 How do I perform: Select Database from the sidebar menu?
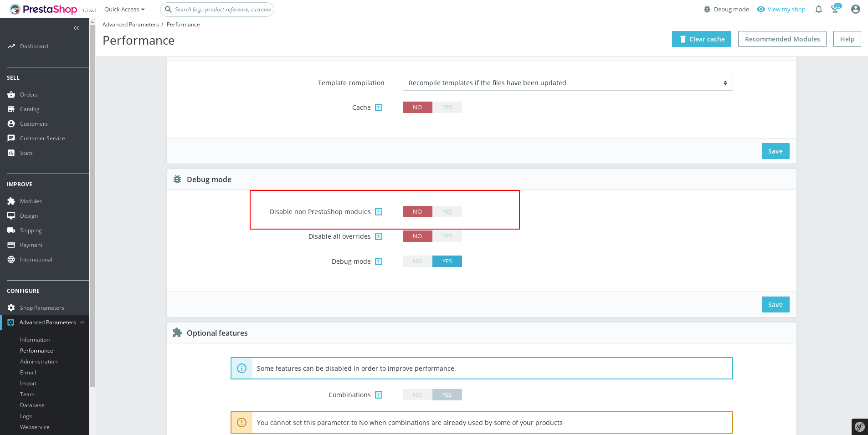pyautogui.click(x=32, y=405)
